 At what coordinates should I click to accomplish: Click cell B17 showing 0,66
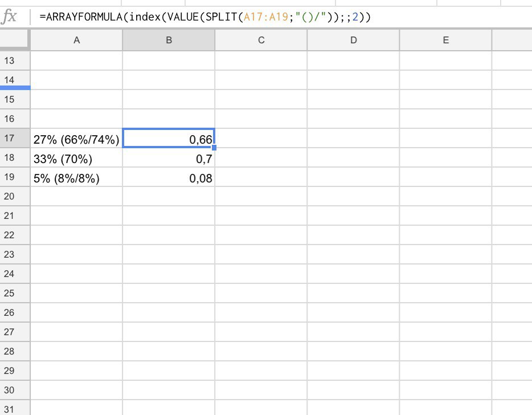pos(169,138)
